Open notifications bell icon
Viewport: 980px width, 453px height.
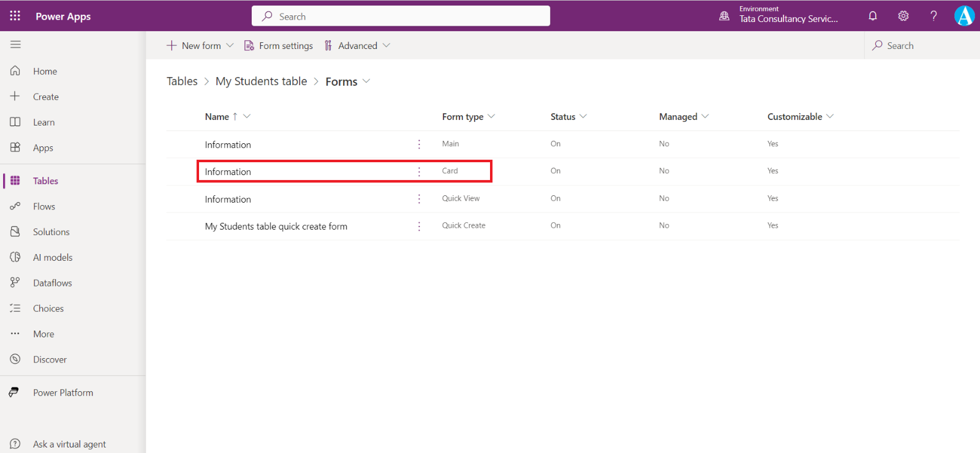873,16
